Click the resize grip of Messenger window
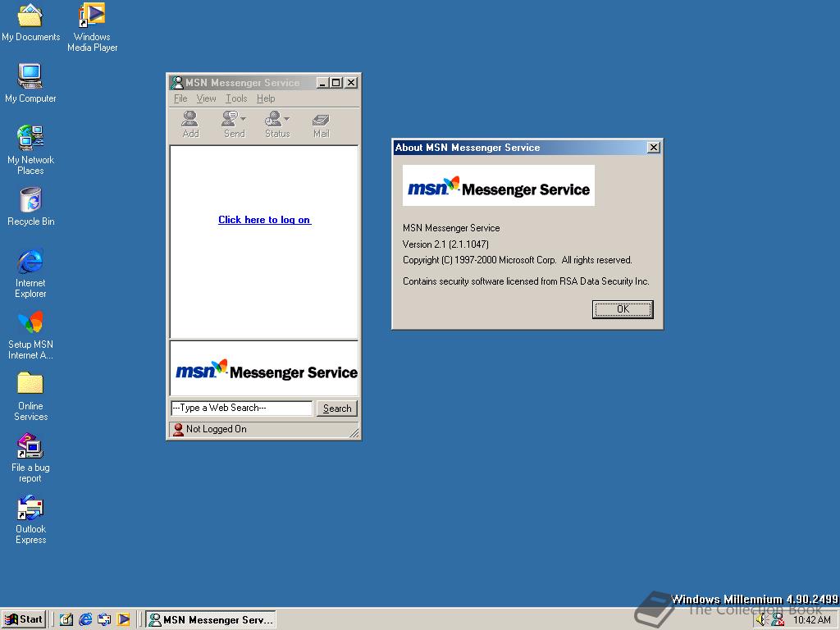 354,432
